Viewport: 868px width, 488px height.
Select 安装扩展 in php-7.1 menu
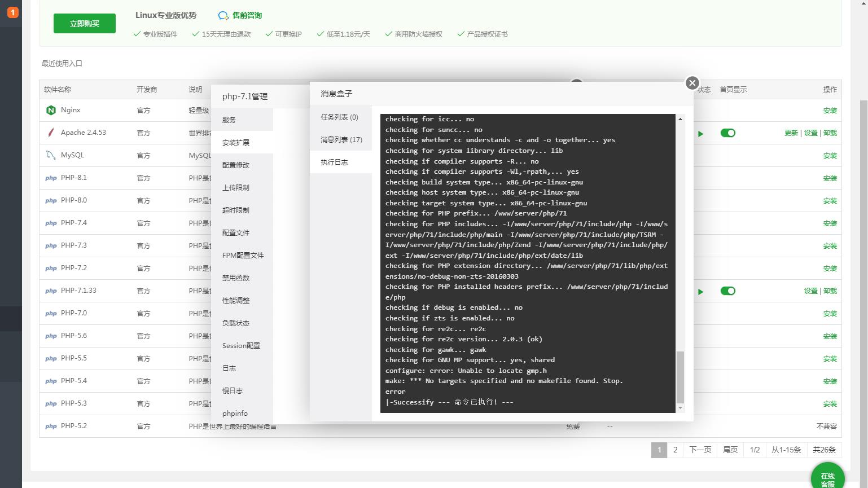tap(242, 142)
